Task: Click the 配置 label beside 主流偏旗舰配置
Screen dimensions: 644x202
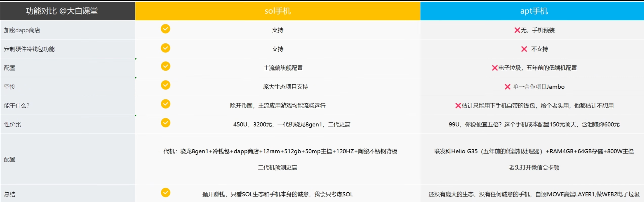Action: point(10,68)
